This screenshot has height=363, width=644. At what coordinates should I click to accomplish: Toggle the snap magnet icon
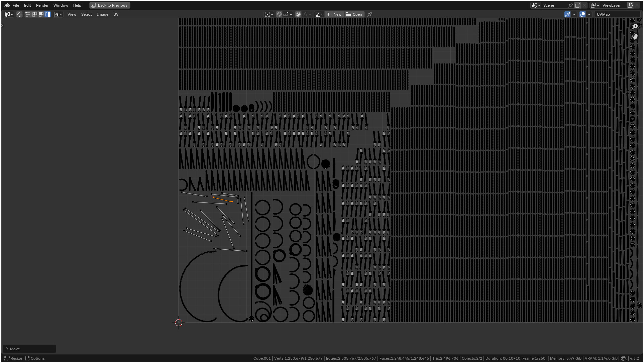point(279,14)
